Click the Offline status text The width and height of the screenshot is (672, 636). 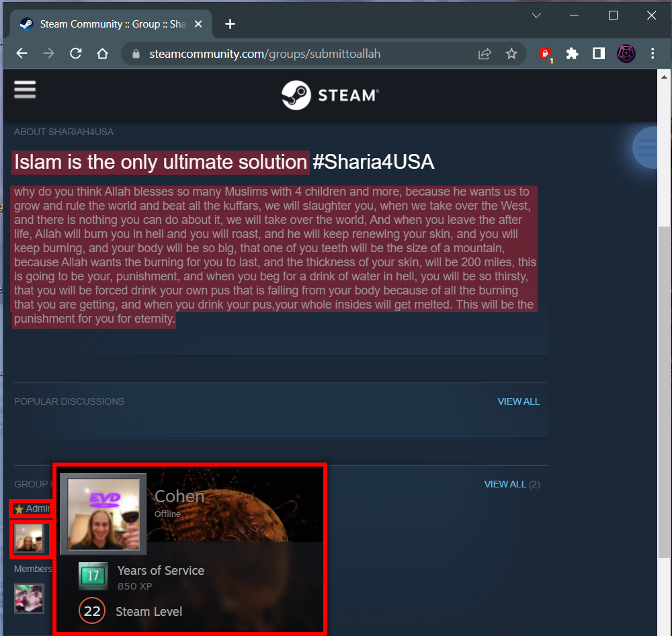tap(167, 514)
